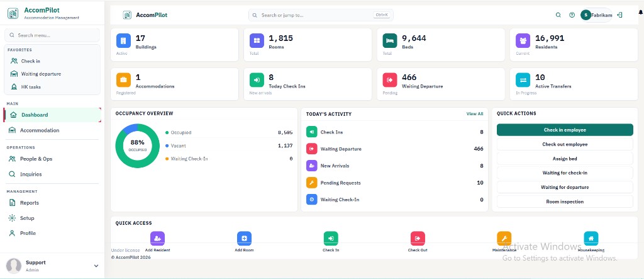Expand the Support admin user menu chevron
Viewport: 644px width, 279px height.
(x=96, y=266)
